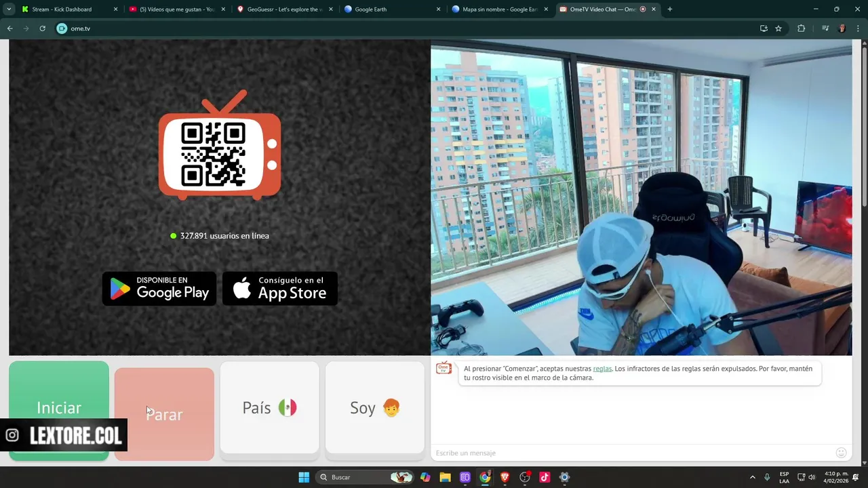868x488 pixels.
Task: Go back to the previous page
Action: [10, 28]
